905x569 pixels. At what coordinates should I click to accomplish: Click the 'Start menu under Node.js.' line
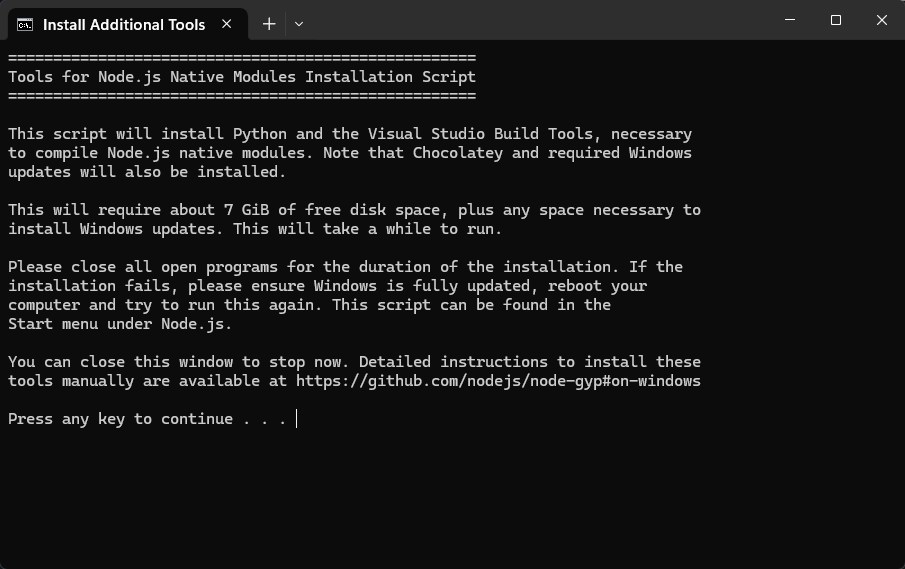click(x=120, y=324)
